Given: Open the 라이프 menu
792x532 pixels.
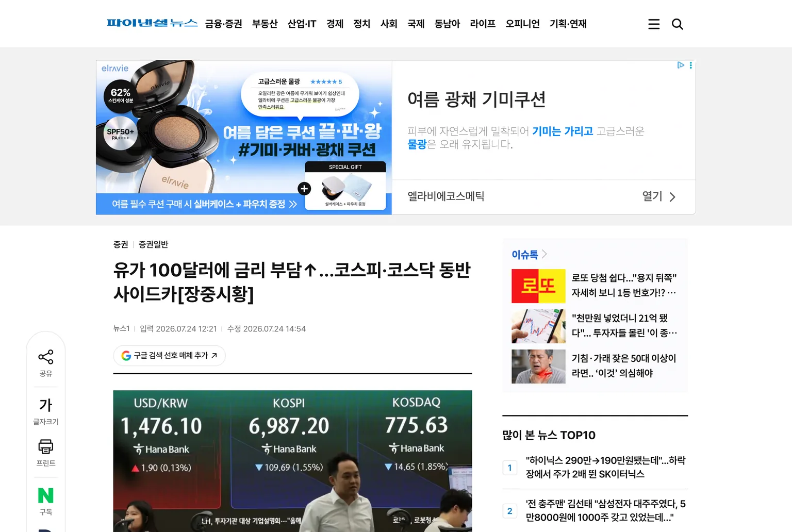Looking at the screenshot, I should click(483, 24).
